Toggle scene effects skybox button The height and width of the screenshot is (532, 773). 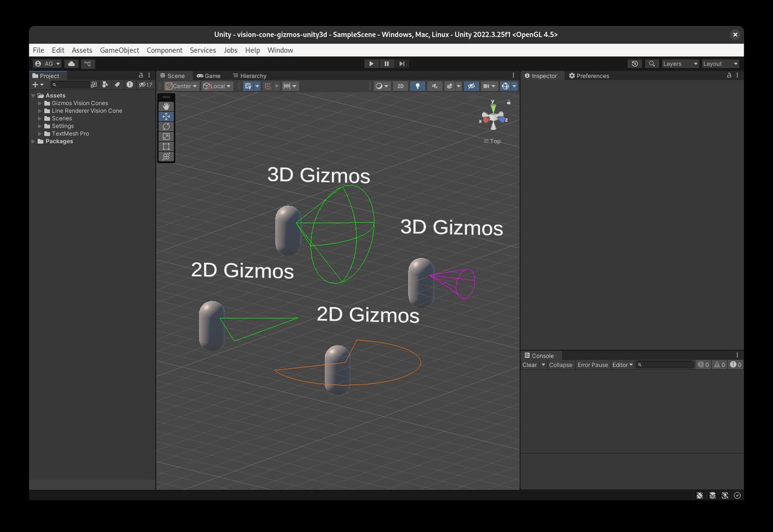point(449,86)
